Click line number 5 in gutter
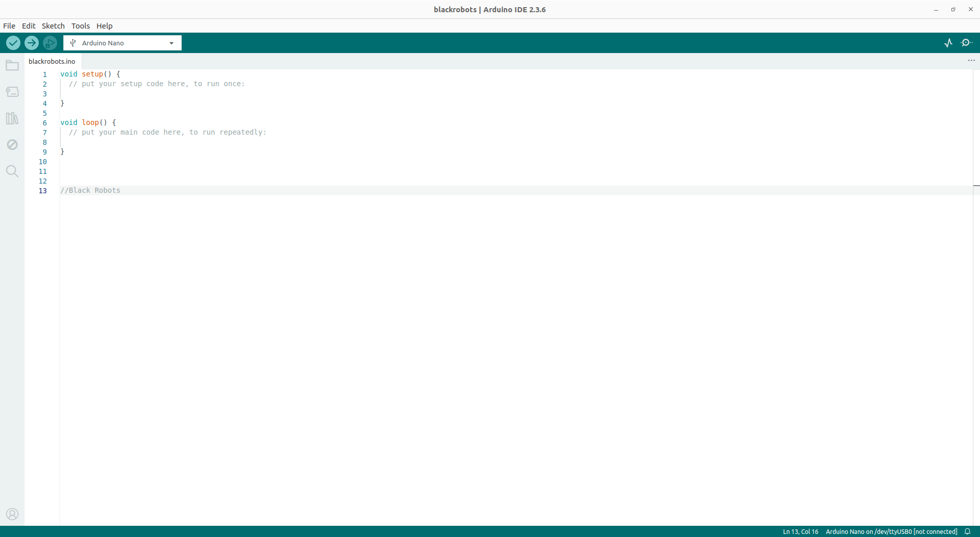 pos(45,113)
